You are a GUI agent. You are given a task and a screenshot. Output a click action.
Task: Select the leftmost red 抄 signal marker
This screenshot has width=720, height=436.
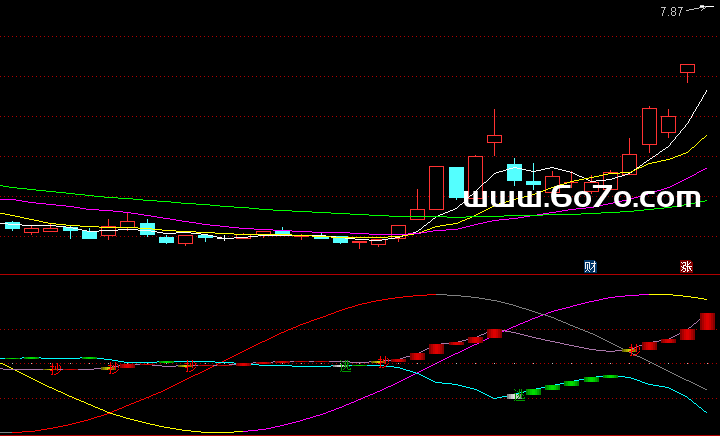tap(56, 369)
